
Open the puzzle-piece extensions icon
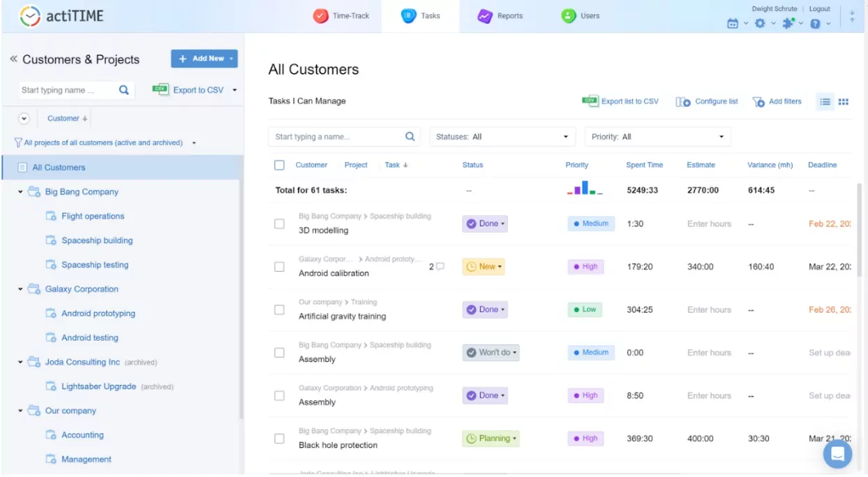[788, 24]
